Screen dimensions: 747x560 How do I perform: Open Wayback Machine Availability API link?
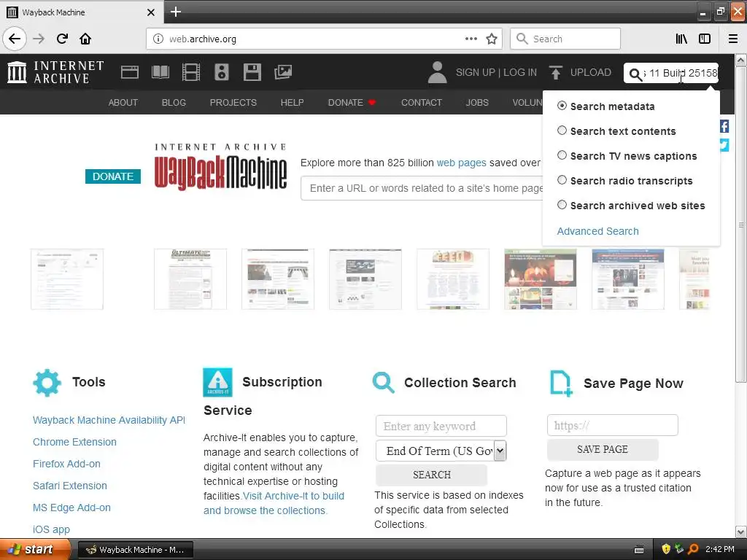point(109,420)
